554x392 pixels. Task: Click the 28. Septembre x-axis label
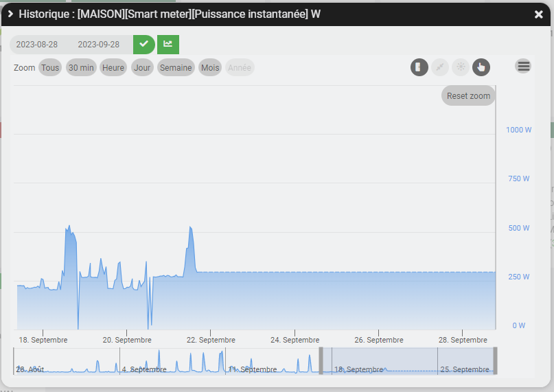pyautogui.click(x=463, y=340)
